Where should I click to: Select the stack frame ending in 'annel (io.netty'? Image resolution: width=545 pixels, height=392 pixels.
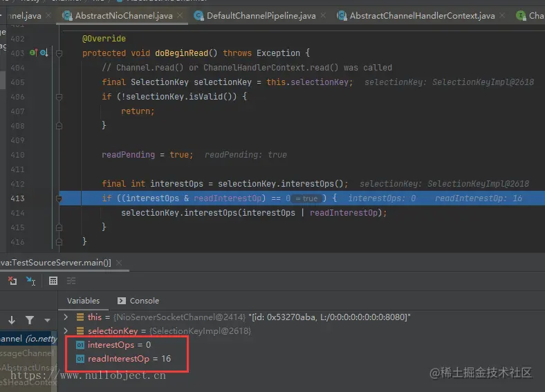(28, 339)
